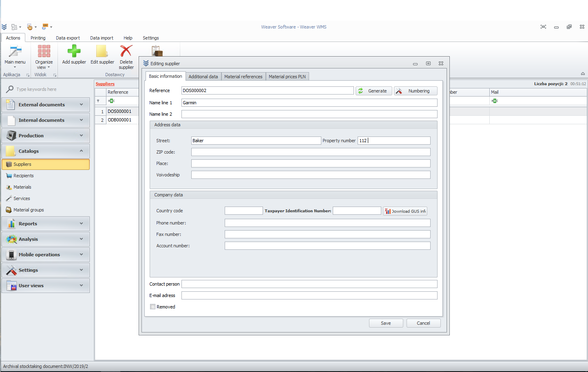Click Download GUS info button
The width and height of the screenshot is (588, 372).
point(405,211)
